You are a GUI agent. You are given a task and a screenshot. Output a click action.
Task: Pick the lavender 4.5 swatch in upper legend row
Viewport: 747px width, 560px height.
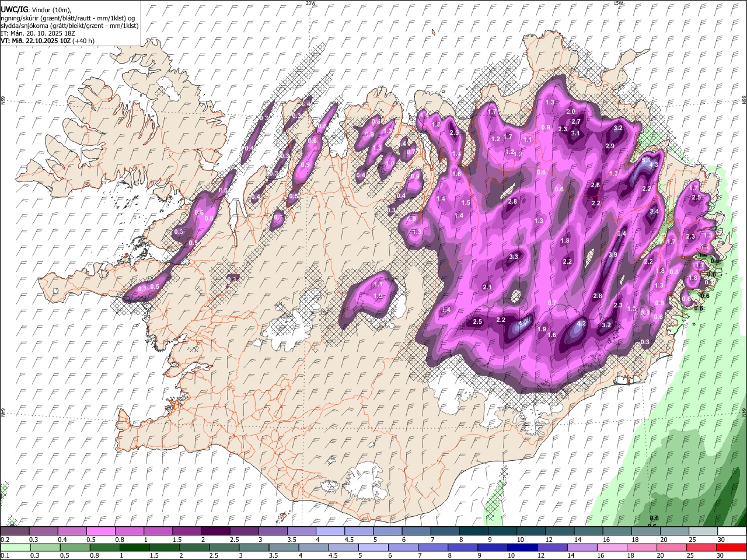coord(359,531)
